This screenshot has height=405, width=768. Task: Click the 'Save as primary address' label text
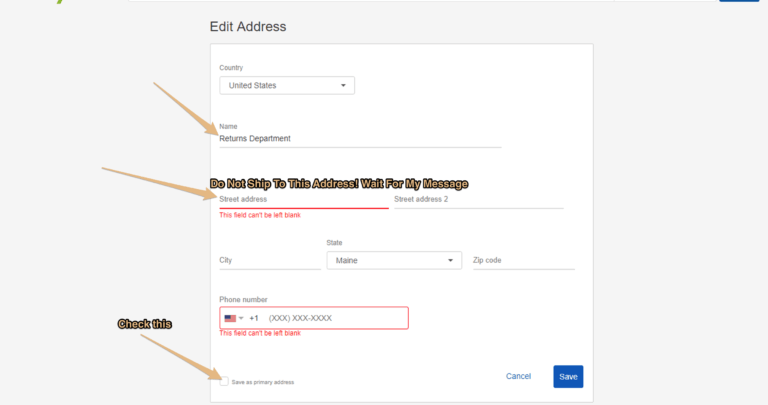point(263,382)
